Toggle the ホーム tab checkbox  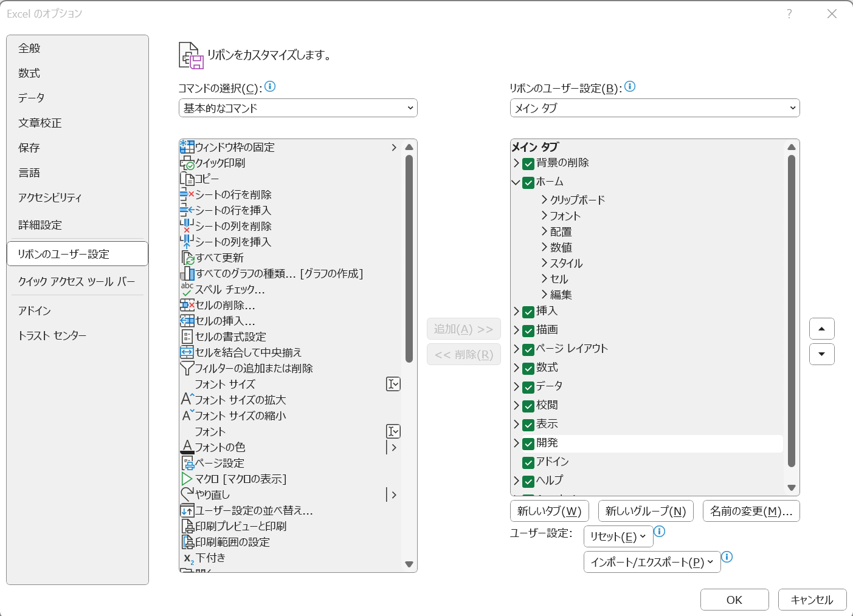pyautogui.click(x=528, y=182)
